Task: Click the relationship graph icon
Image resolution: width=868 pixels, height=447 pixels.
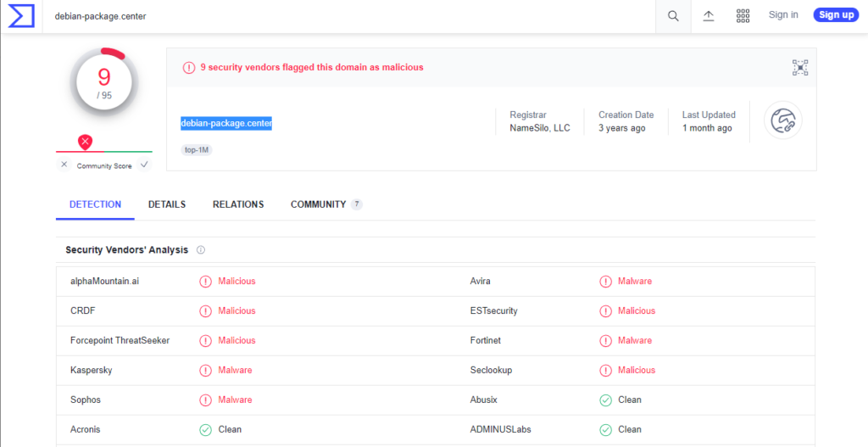Action: (x=800, y=68)
